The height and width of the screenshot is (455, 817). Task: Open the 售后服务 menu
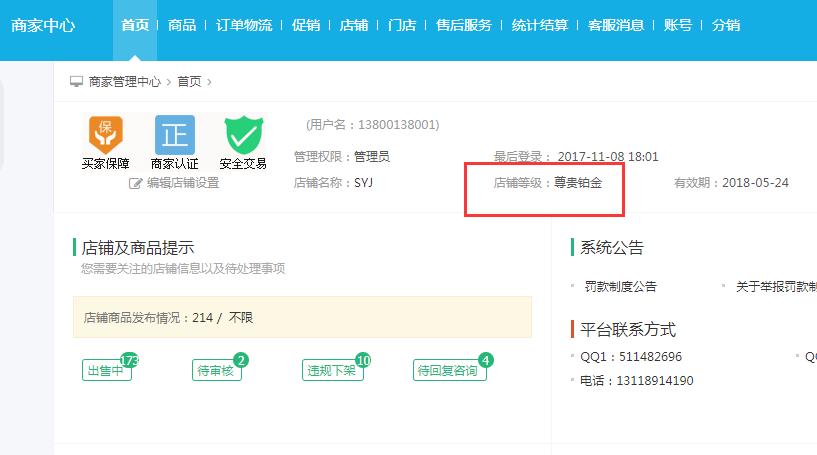coord(464,25)
